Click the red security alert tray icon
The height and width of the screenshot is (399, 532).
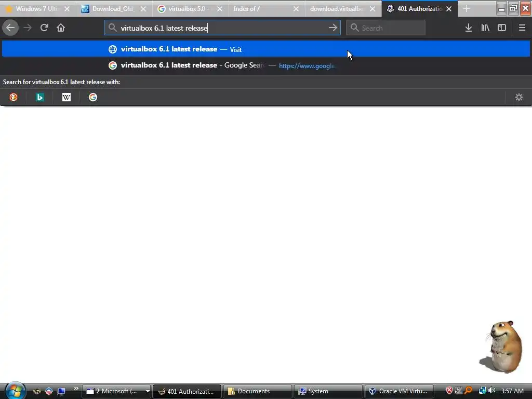[449, 391]
